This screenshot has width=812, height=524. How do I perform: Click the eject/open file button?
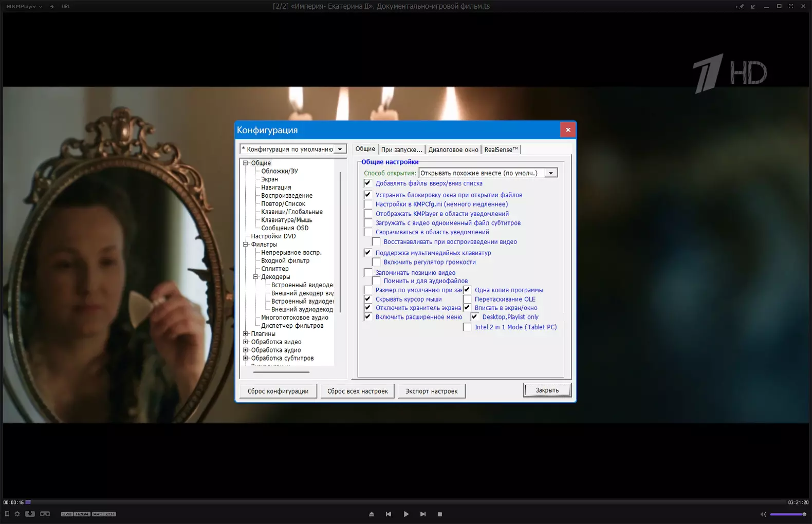(x=372, y=514)
